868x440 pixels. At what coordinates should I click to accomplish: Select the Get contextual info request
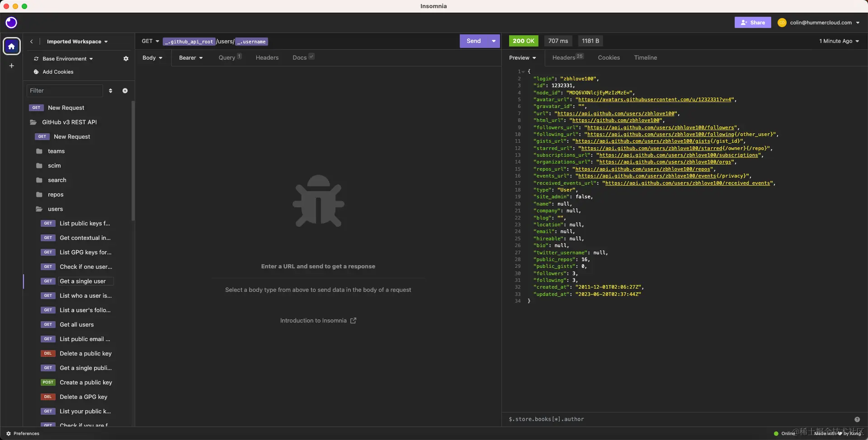pyautogui.click(x=85, y=238)
